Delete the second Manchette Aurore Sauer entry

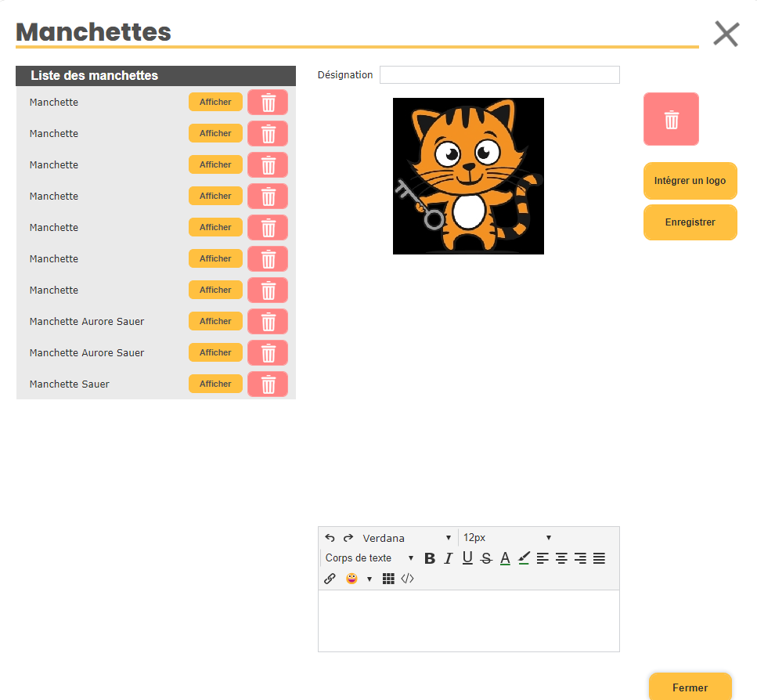point(268,353)
